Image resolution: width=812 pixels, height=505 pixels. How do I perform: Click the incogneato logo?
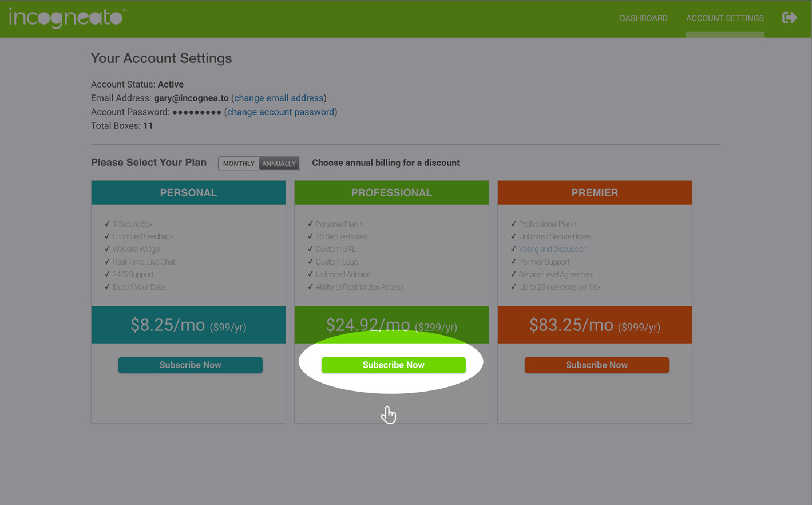point(66,18)
